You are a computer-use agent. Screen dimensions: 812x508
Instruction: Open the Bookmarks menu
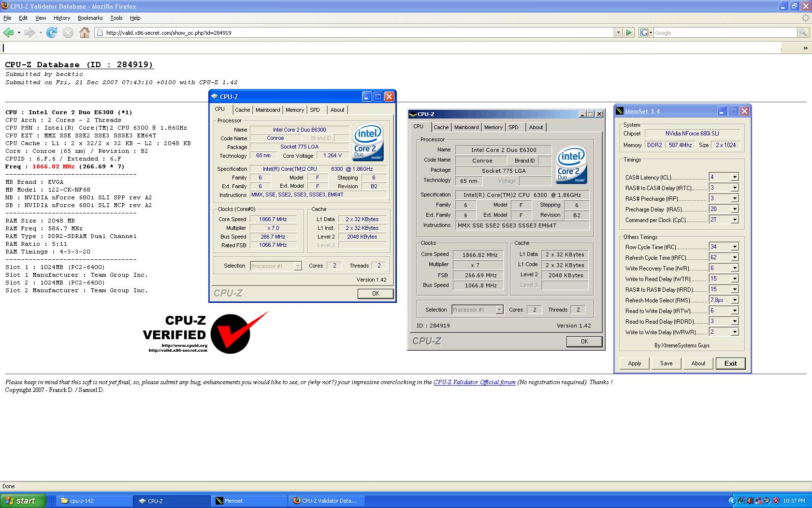pyautogui.click(x=90, y=18)
